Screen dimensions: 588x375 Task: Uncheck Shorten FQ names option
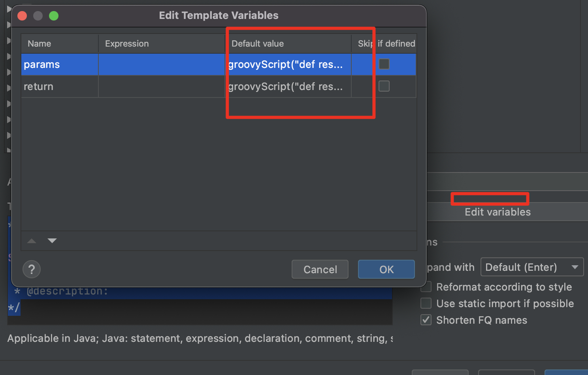426,320
